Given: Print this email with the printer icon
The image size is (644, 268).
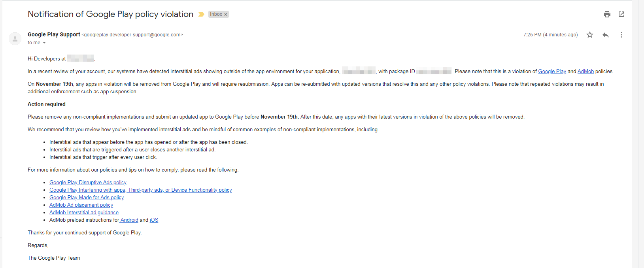Looking at the screenshot, I should tap(607, 14).
